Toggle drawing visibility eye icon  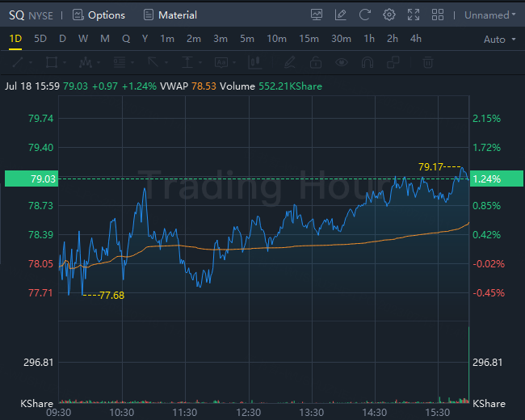(x=342, y=62)
